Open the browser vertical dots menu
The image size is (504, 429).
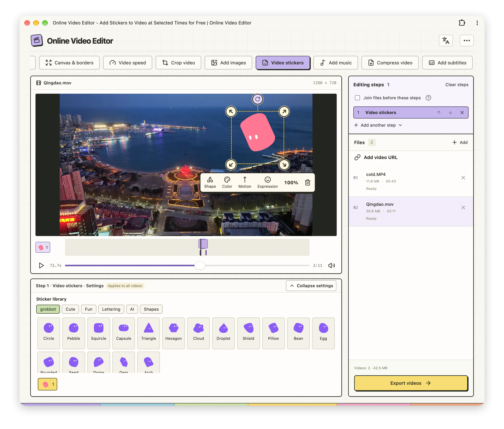[477, 23]
